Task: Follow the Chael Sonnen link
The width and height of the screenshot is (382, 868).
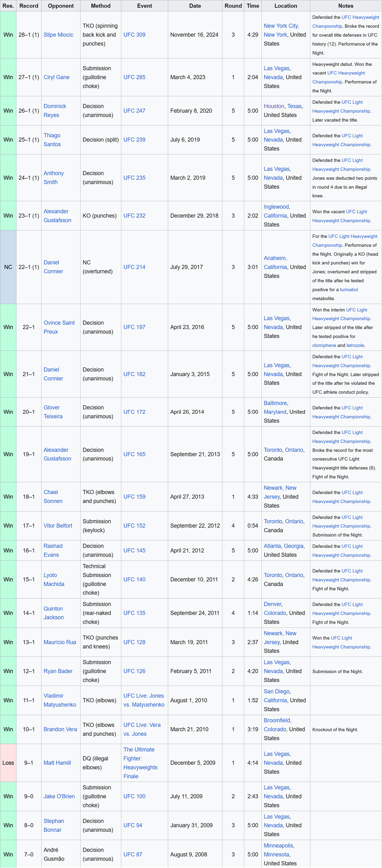Action: [x=53, y=497]
